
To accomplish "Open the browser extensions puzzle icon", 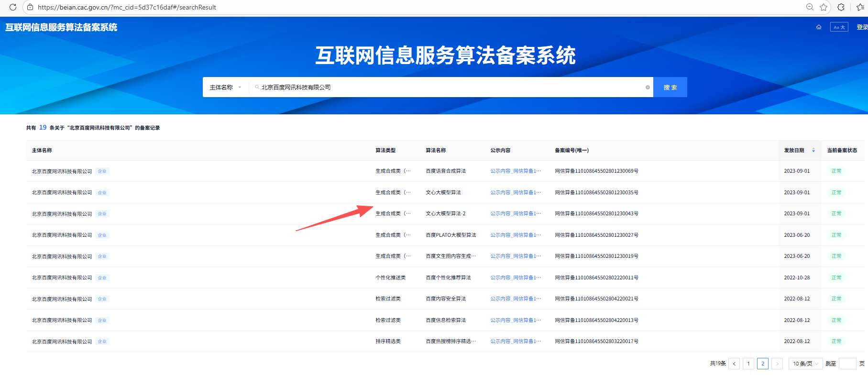I will coord(841,7).
